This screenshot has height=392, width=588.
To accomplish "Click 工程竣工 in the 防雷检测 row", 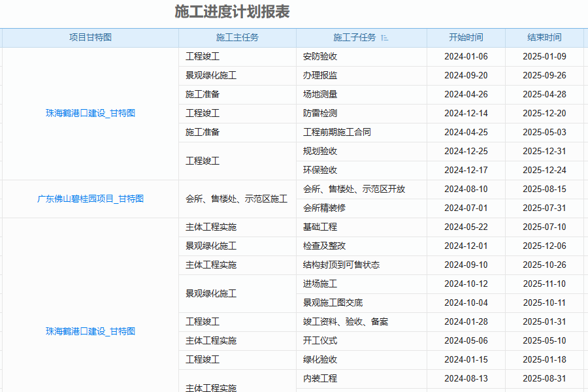I will 237,113.
